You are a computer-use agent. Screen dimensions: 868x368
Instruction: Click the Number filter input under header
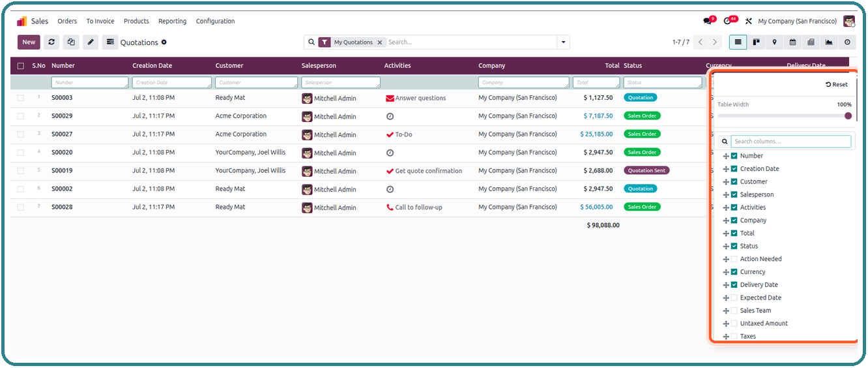click(90, 83)
